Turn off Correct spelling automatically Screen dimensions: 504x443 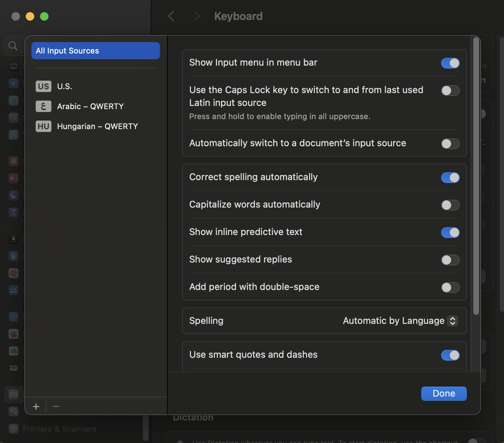450,178
